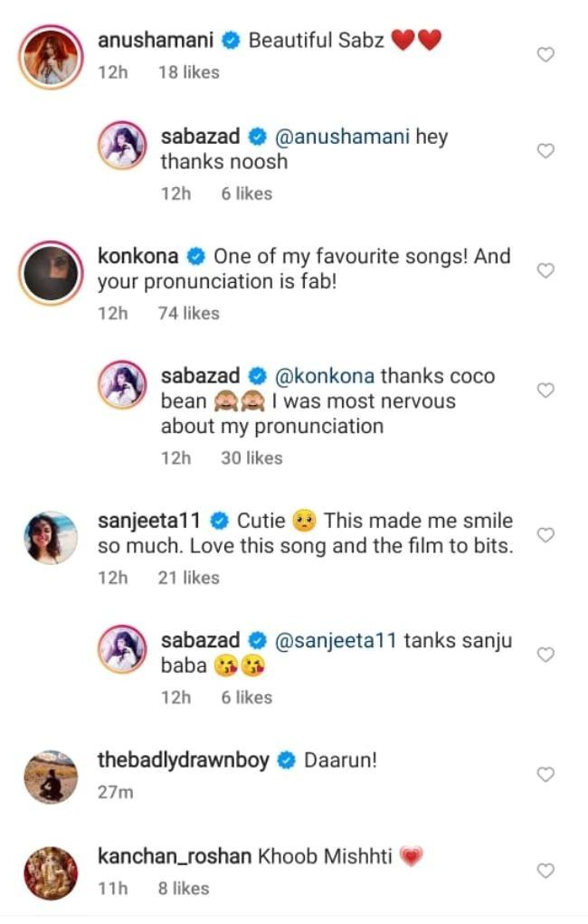View the 18 likes on anushamani's comment

coord(188,72)
